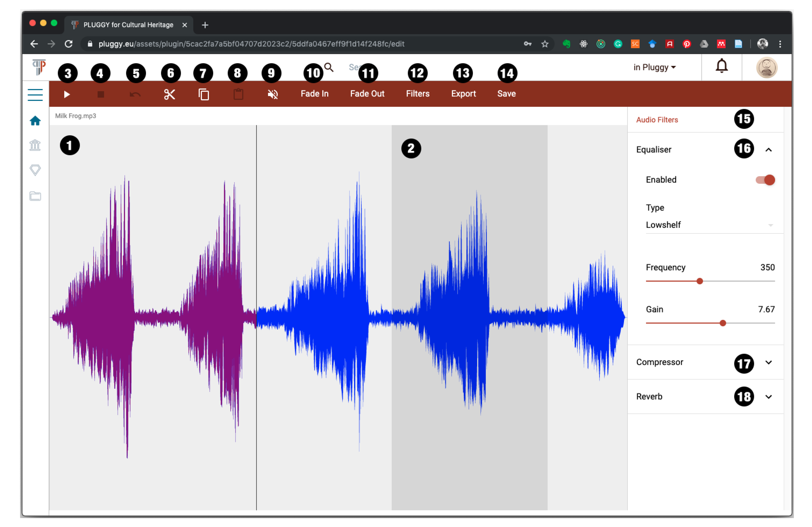Screen dimensions: 812x527
Task: Click the Filters toolbar item
Action: (x=417, y=94)
